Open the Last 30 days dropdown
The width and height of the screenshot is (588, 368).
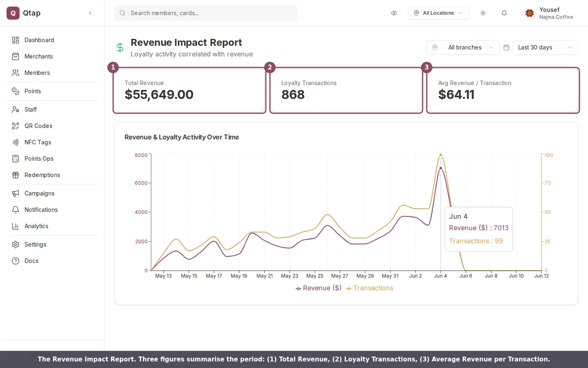click(x=545, y=47)
